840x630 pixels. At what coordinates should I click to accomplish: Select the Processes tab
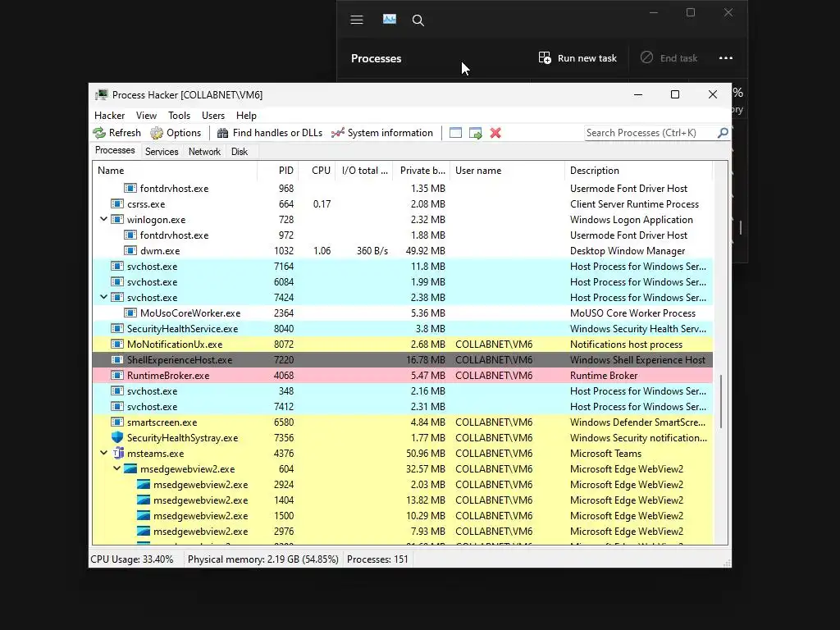115,151
